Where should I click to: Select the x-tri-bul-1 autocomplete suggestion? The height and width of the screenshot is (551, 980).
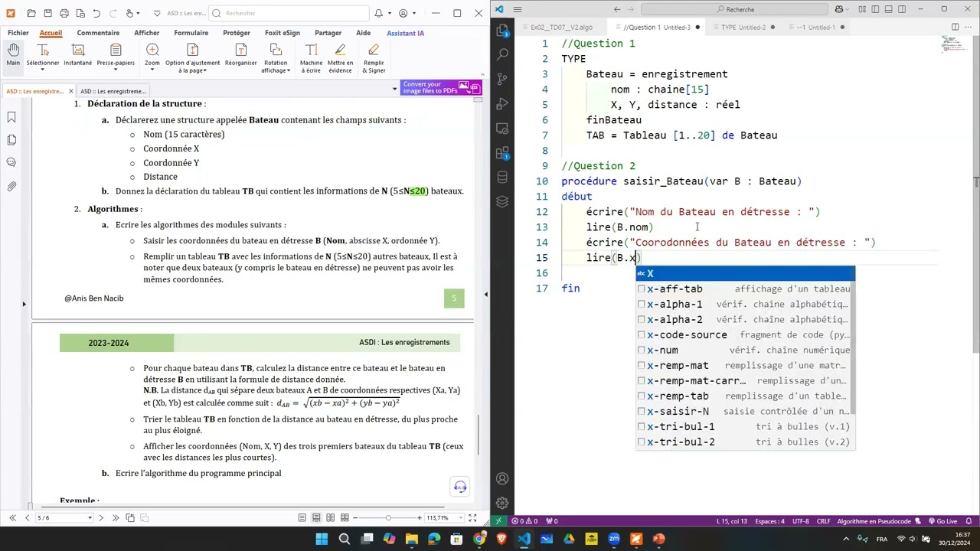[x=745, y=426]
